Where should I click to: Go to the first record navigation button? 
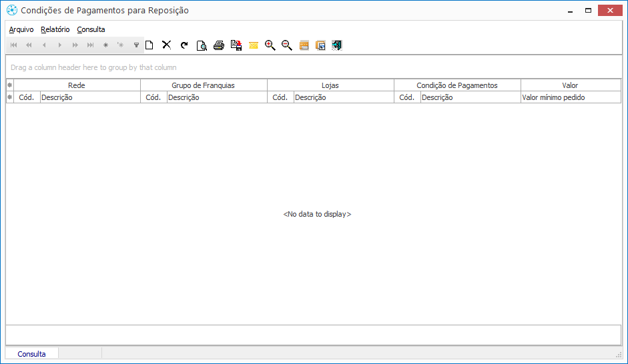tap(13, 45)
